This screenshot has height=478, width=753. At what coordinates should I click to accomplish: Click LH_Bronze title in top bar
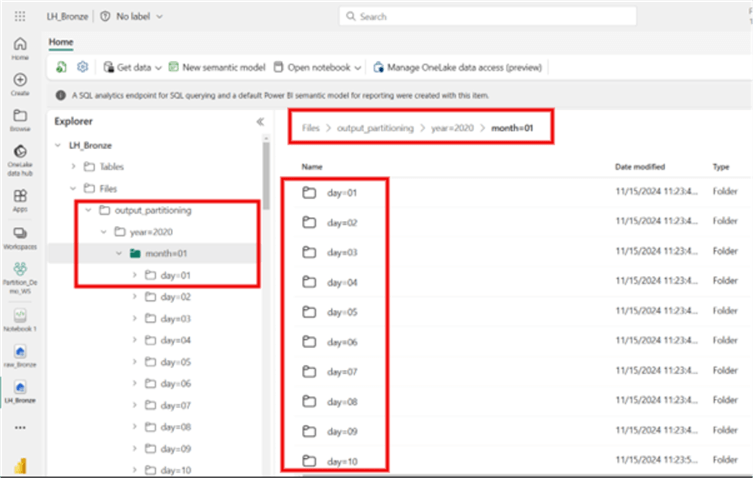(67, 16)
